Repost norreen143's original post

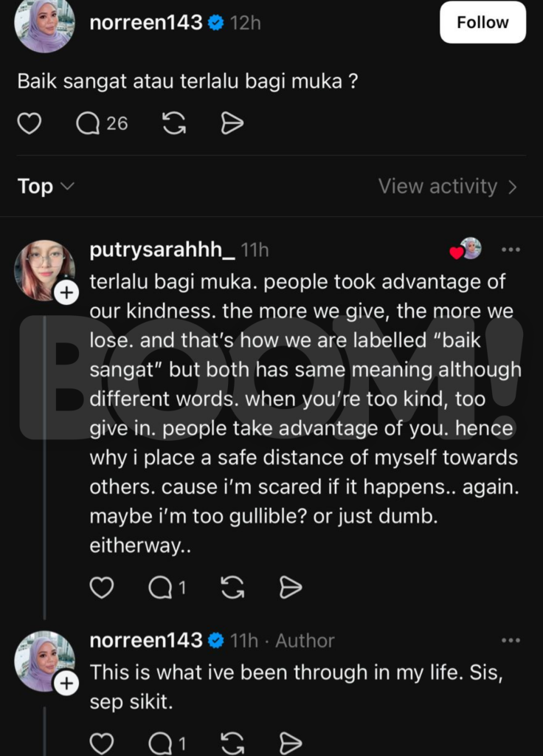click(174, 123)
